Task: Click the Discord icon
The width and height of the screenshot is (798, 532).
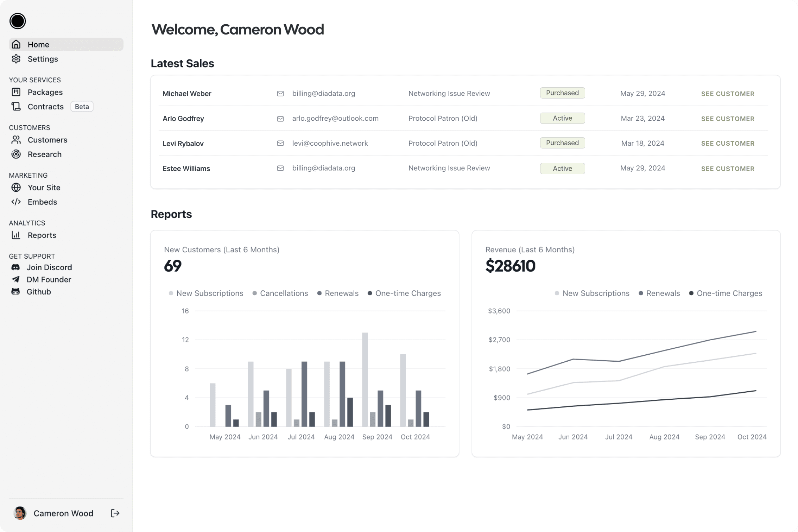Action: coord(15,267)
